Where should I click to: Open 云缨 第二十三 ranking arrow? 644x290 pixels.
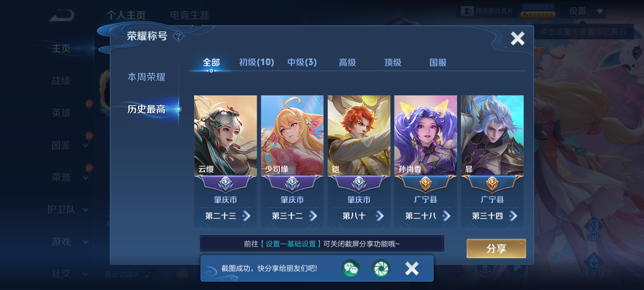pos(246,216)
